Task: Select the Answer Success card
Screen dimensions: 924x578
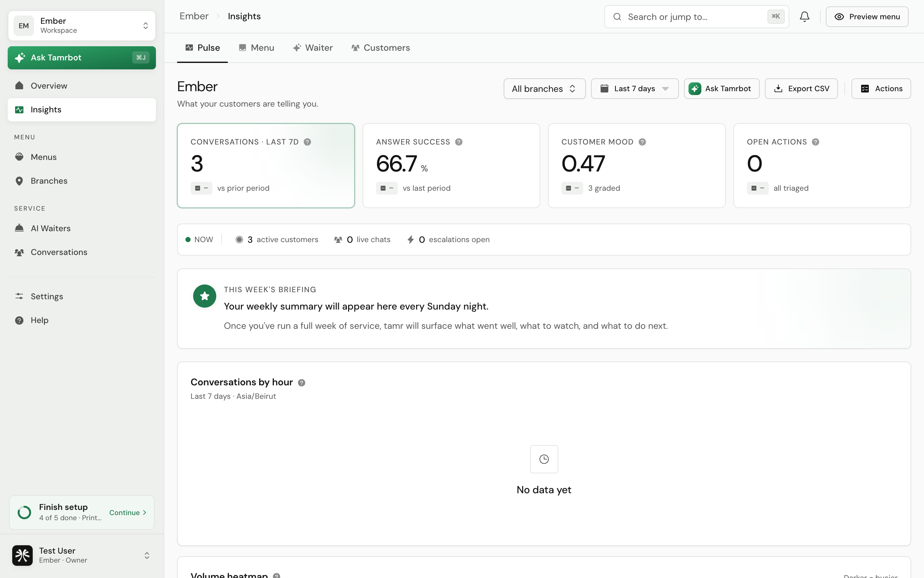Action: coord(451,165)
